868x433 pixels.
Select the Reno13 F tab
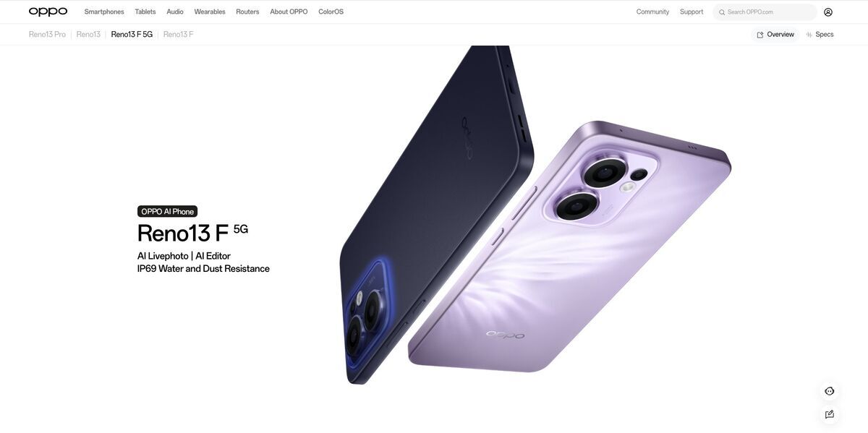coord(178,34)
